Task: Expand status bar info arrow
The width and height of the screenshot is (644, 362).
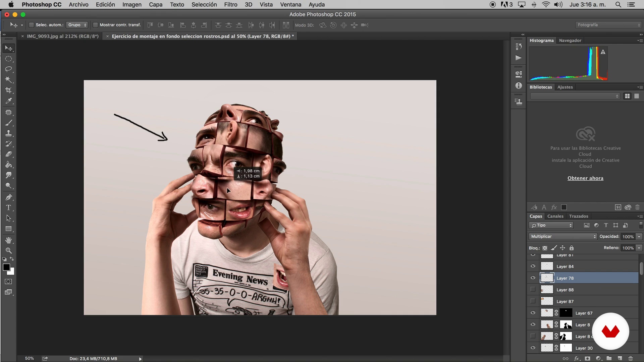Action: point(140,359)
